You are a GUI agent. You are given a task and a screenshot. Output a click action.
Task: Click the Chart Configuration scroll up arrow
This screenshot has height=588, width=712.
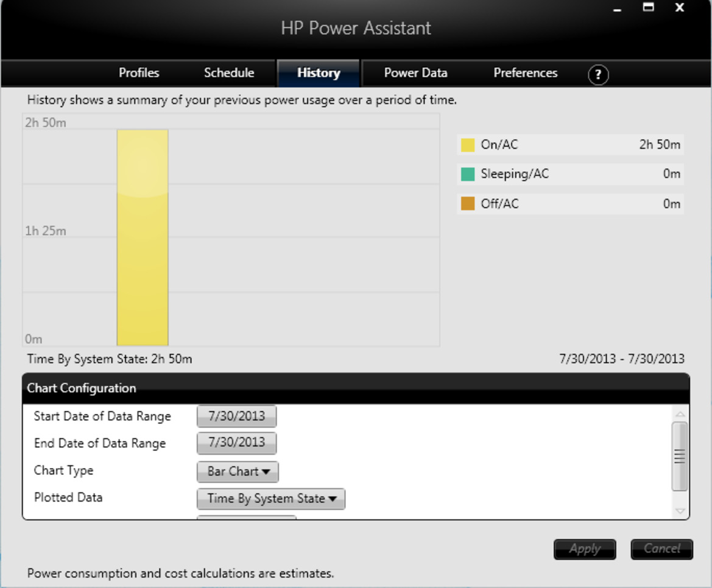[680, 415]
